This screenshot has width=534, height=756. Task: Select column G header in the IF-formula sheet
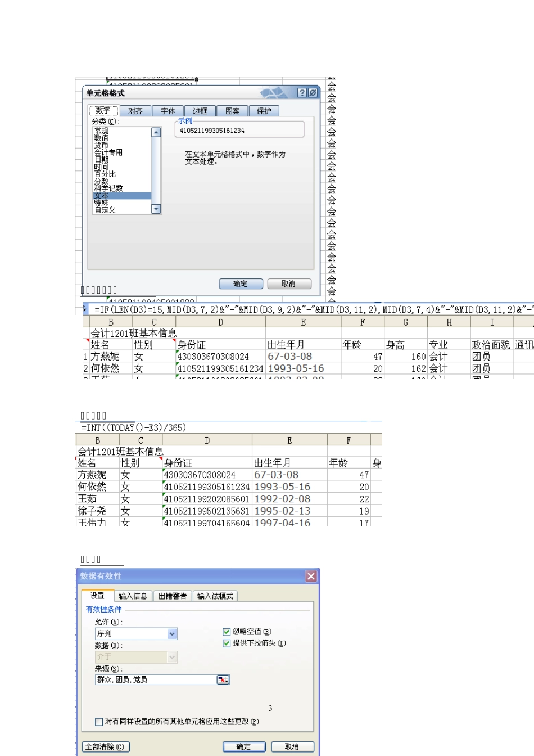[x=406, y=322]
